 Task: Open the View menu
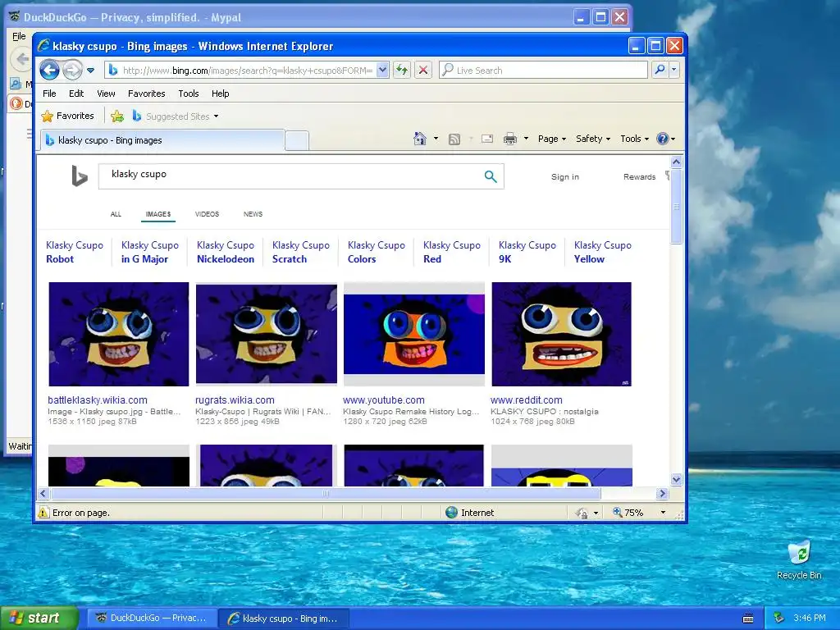[106, 94]
